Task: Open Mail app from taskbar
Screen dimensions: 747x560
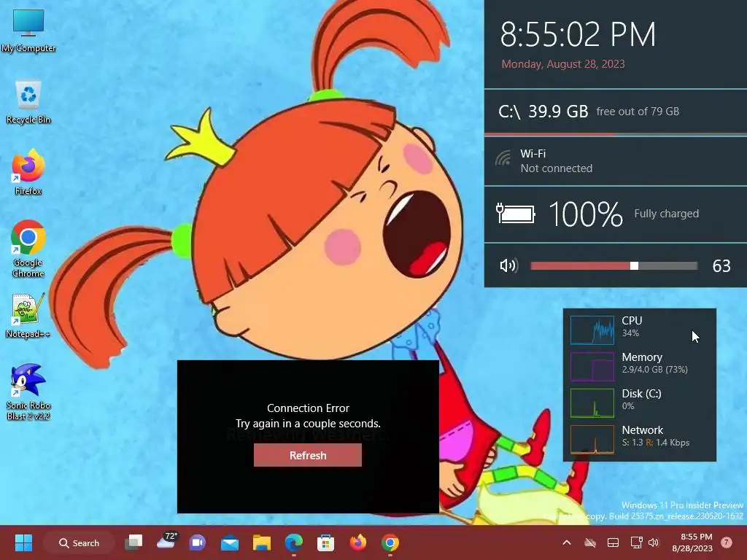Action: click(x=230, y=542)
